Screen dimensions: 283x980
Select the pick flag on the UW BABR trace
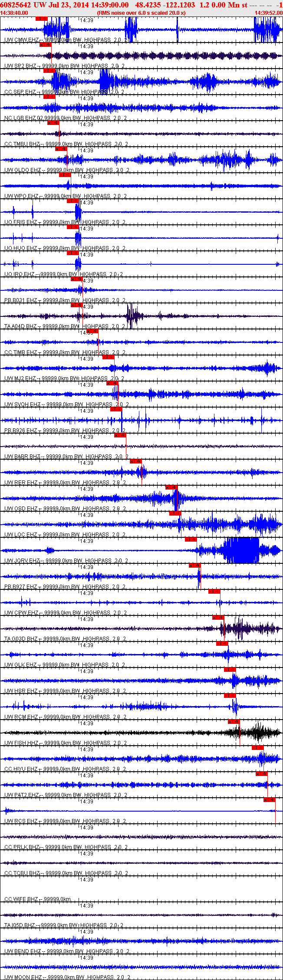point(120,435)
